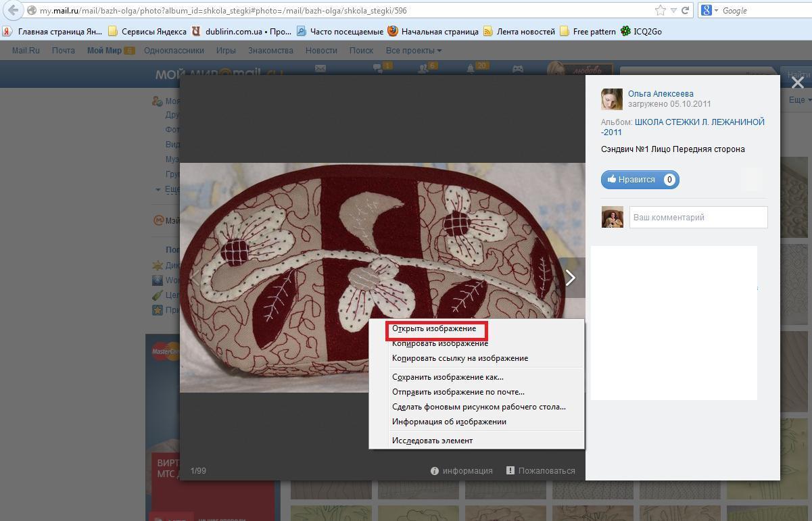Choose Сохранить изображение как...
The height and width of the screenshot is (521, 812).
448,377
